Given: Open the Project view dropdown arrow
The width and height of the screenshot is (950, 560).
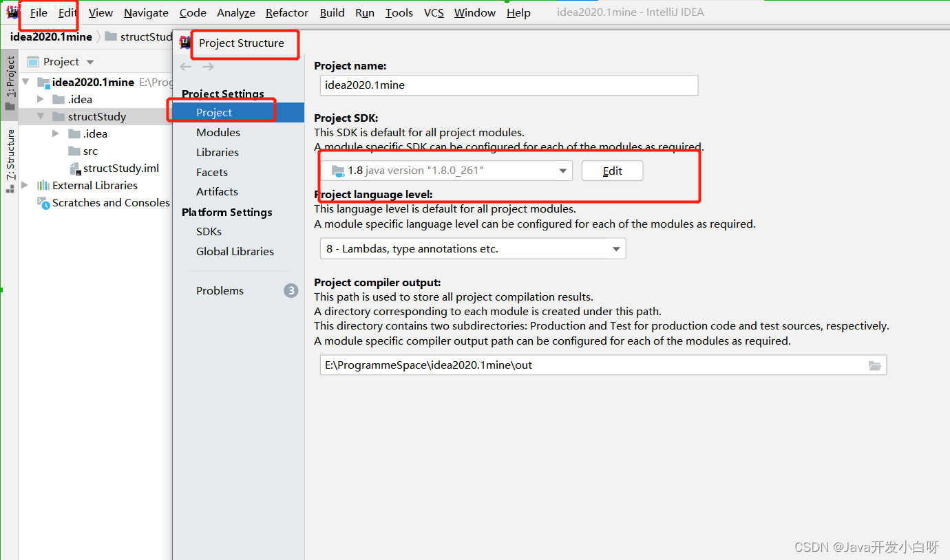Looking at the screenshot, I should click(90, 62).
